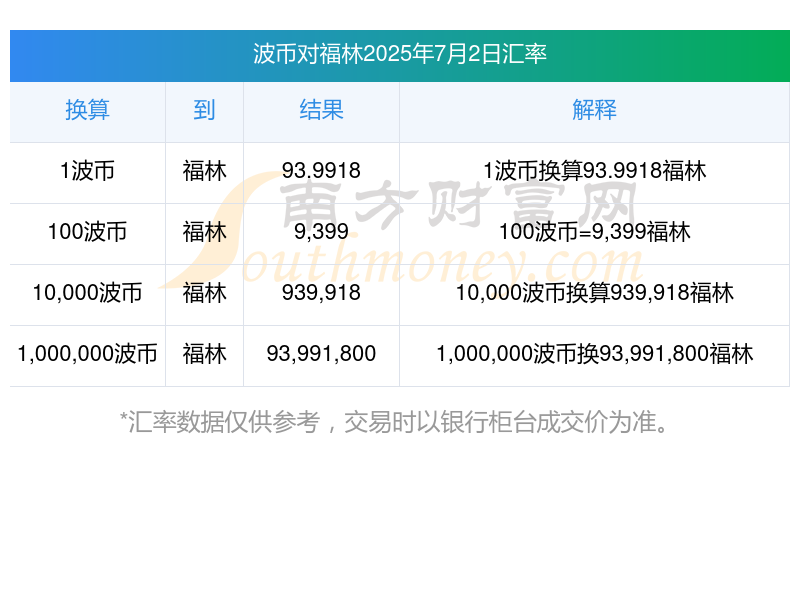Image resolution: width=800 pixels, height=600 pixels.
Task: Click the disclaimer text below the table
Action: [x=398, y=422]
